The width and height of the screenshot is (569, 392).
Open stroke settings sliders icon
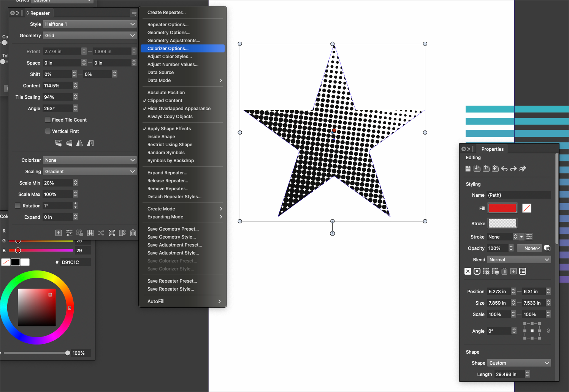point(529,237)
